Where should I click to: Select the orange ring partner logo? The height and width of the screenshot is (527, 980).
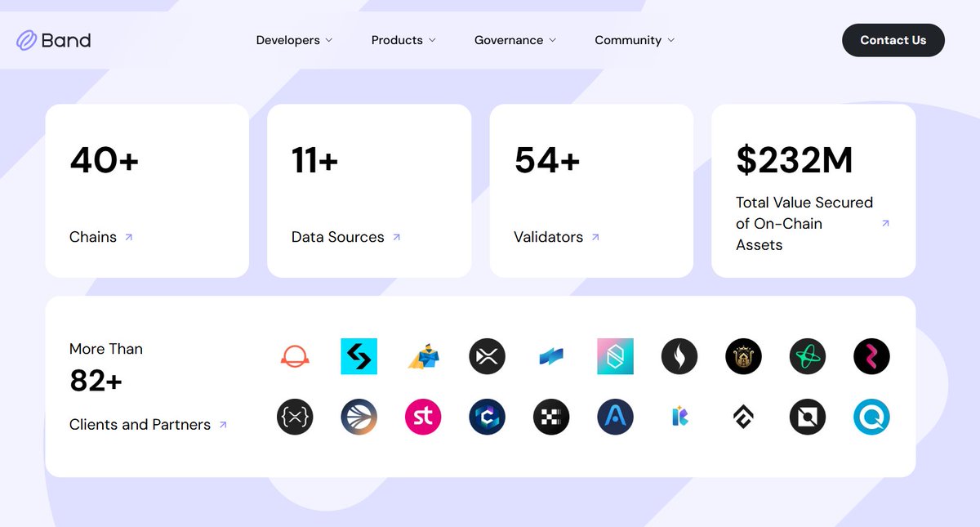(x=295, y=356)
